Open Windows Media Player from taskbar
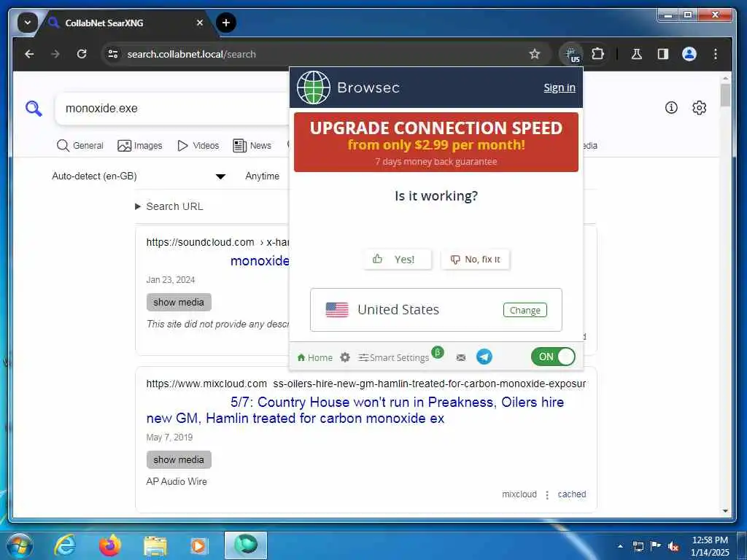Image resolution: width=747 pixels, height=560 pixels. (x=198, y=546)
